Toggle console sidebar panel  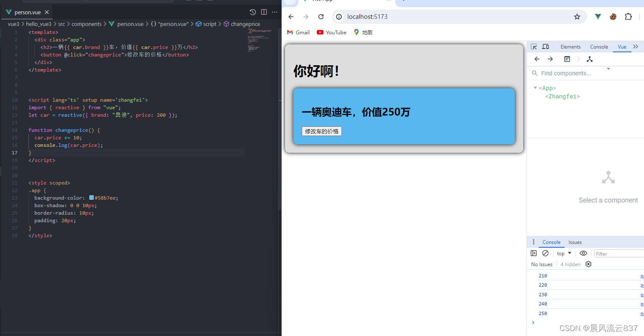pyautogui.click(x=534, y=253)
